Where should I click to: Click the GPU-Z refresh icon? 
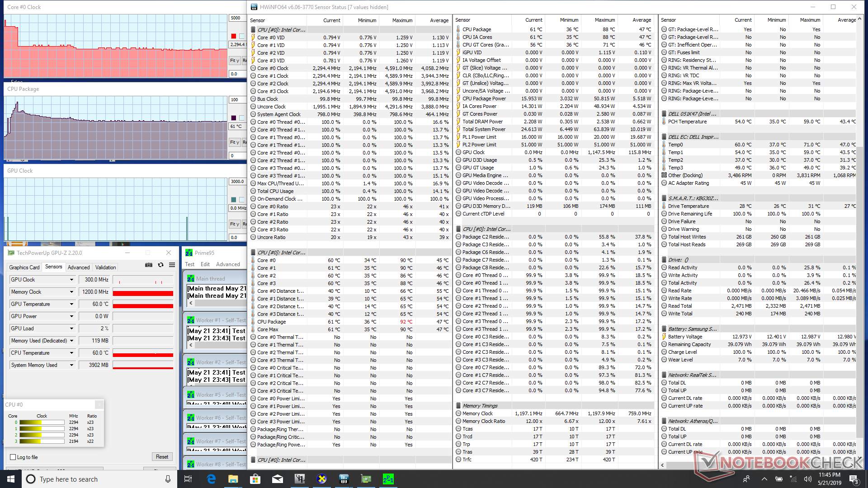click(x=160, y=265)
